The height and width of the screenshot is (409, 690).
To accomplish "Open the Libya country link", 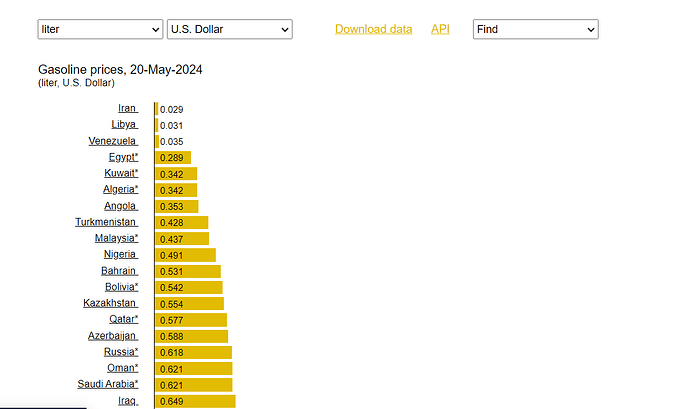I will 124,124.
